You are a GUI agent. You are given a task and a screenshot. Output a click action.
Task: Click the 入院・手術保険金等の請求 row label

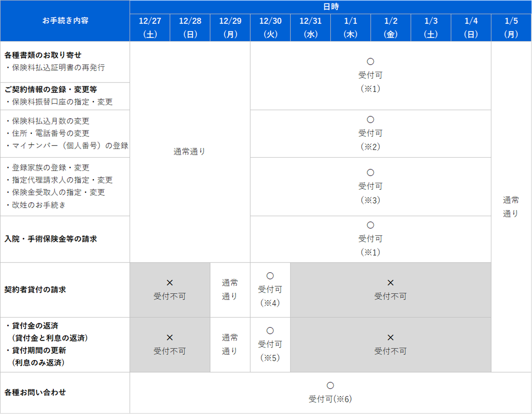point(51,239)
